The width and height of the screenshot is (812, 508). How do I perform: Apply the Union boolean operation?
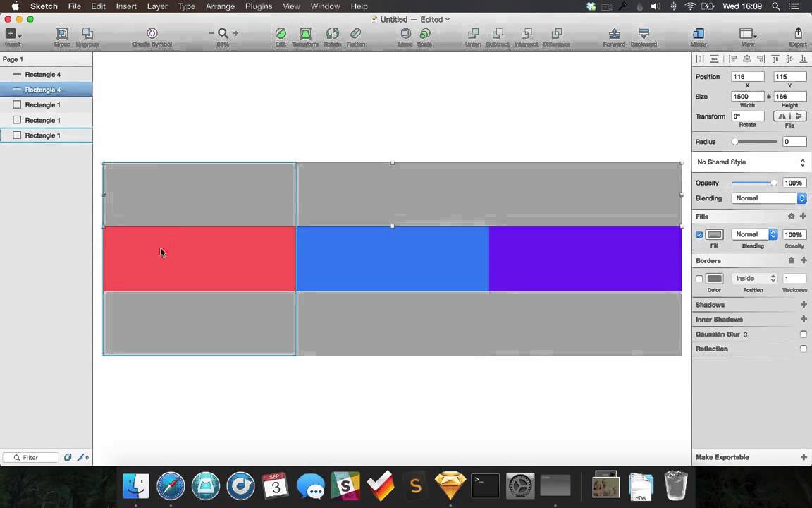(x=473, y=35)
